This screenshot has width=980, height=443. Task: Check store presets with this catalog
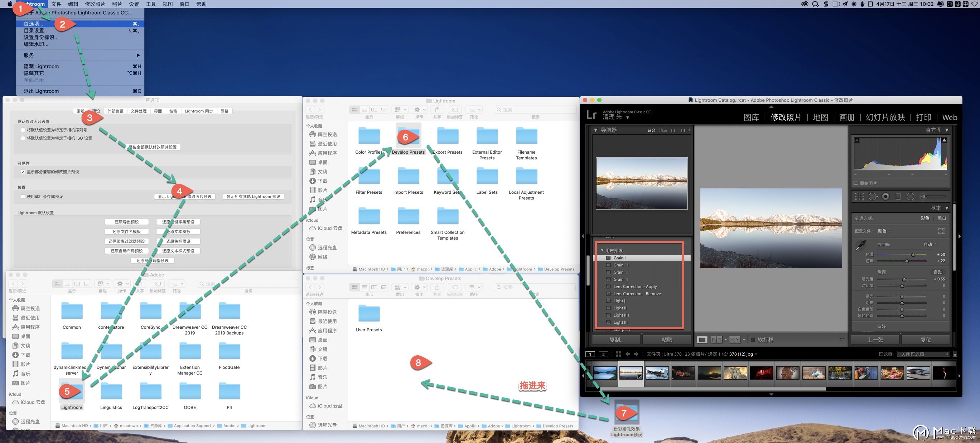(23, 196)
